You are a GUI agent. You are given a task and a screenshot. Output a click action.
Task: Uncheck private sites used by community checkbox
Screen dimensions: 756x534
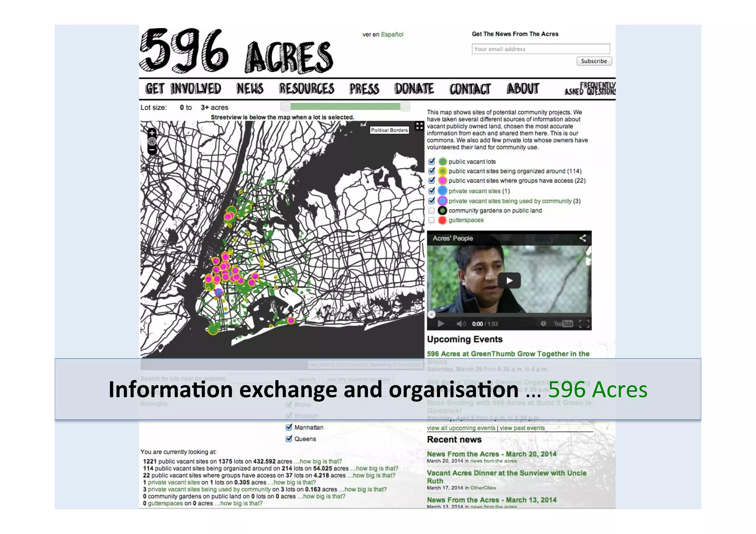[432, 201]
